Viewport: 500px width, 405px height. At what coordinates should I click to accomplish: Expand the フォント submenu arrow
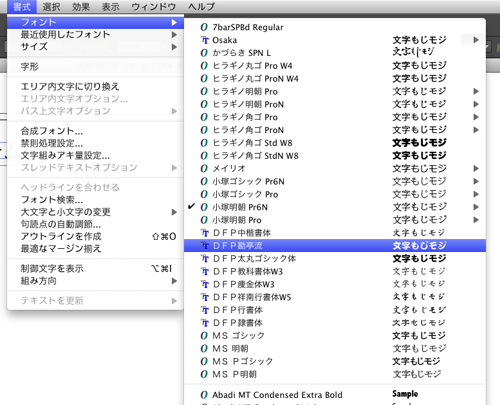[x=174, y=22]
